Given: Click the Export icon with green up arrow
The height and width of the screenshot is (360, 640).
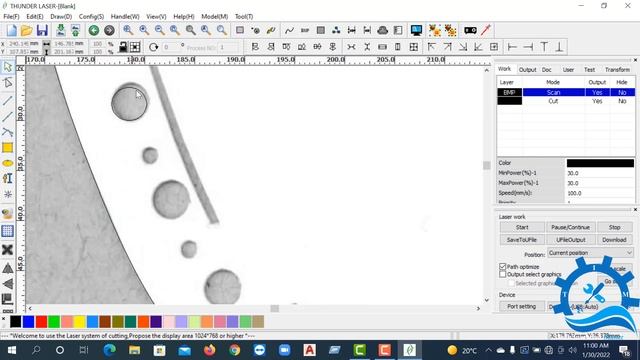Looking at the screenshot, I should (x=76, y=30).
